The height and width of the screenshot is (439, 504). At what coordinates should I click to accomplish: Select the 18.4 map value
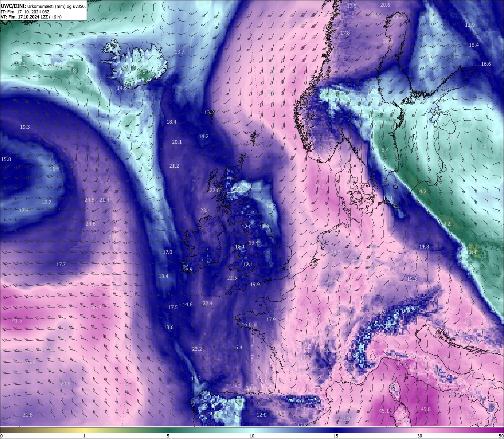coord(171,122)
